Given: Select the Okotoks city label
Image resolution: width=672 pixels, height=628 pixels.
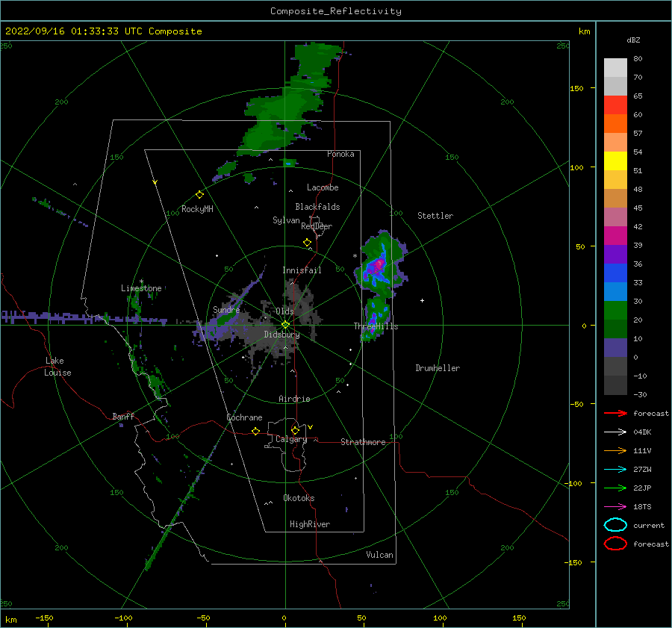Looking at the screenshot, I should tap(299, 498).
